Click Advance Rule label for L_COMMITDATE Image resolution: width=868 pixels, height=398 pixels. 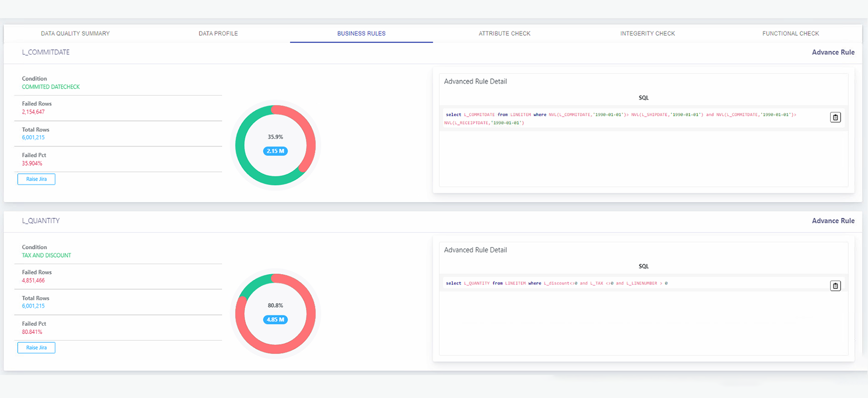pyautogui.click(x=833, y=52)
